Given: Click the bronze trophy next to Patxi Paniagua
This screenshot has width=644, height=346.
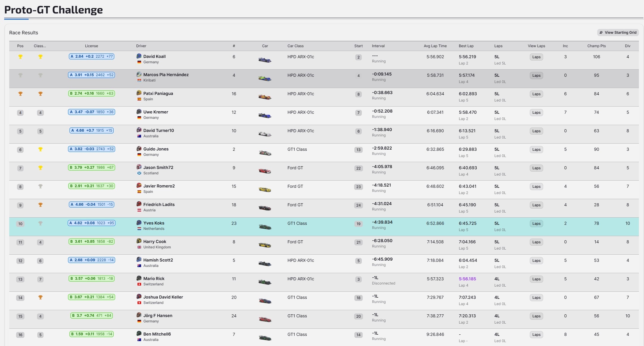Looking at the screenshot, I should (20, 93).
